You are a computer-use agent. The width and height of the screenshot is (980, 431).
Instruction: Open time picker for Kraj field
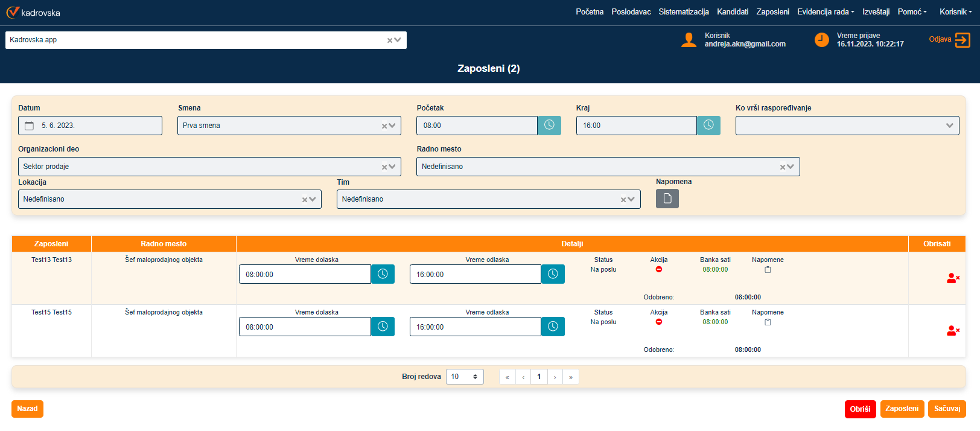point(708,125)
